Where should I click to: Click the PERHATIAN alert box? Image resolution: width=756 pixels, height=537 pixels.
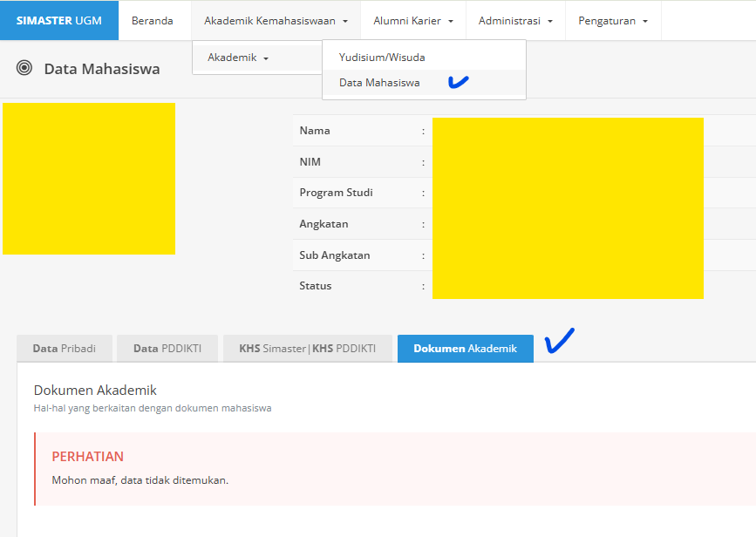click(x=392, y=468)
